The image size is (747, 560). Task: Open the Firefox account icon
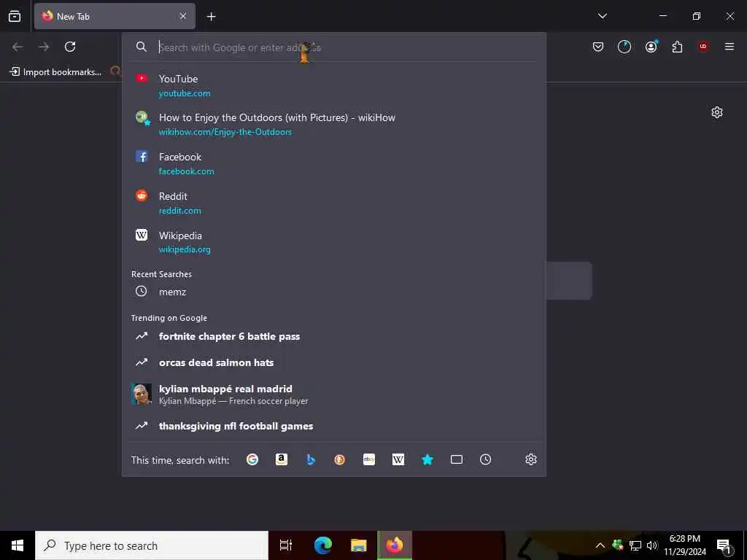(x=651, y=47)
